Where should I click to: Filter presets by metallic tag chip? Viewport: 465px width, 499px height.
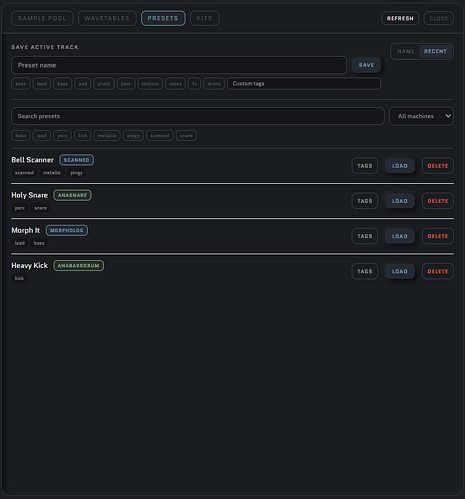click(x=107, y=136)
